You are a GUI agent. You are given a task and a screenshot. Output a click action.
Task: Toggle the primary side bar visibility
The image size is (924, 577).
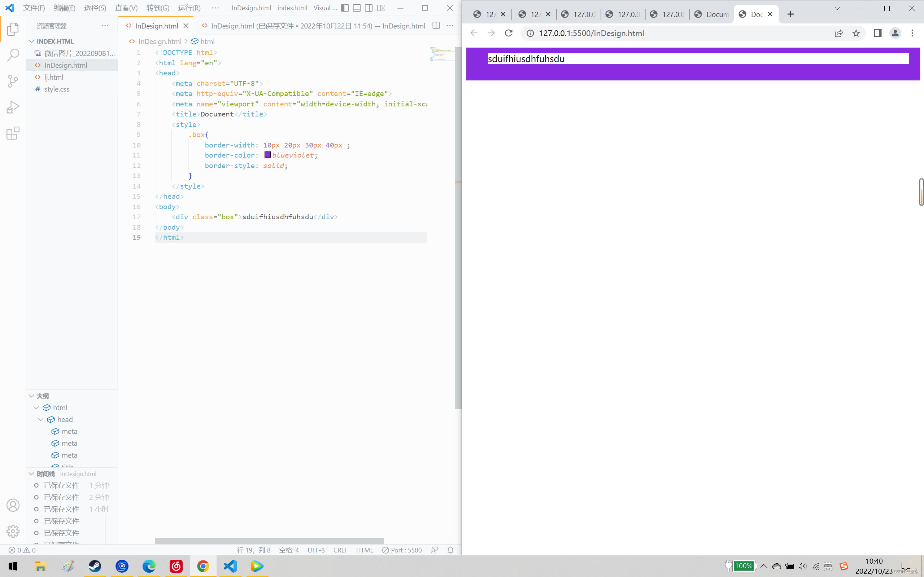[x=345, y=8]
